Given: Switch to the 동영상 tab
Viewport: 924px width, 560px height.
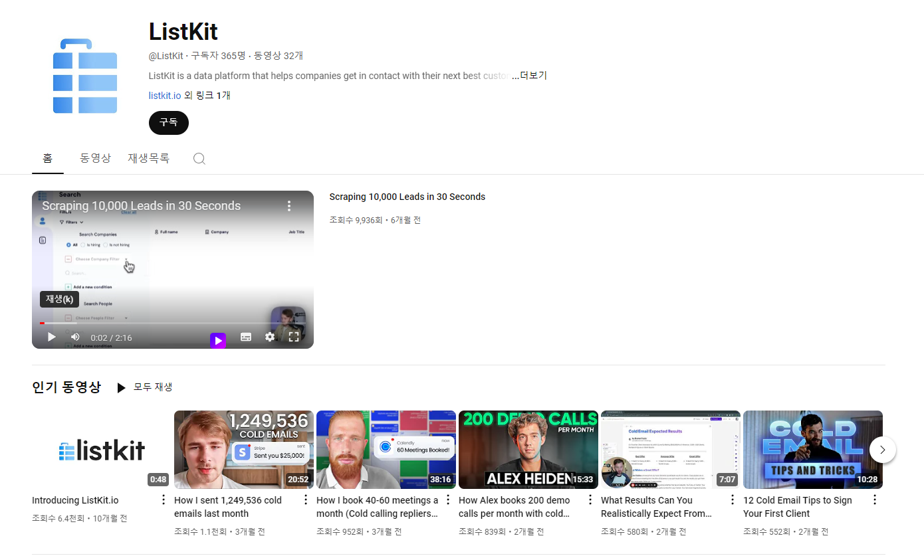Looking at the screenshot, I should pos(96,158).
